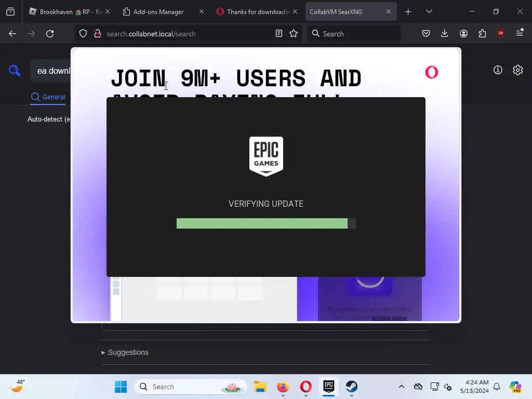Image resolution: width=532 pixels, height=399 pixels.
Task: Open the OneDrive cloud tray icon
Action: [x=418, y=387]
